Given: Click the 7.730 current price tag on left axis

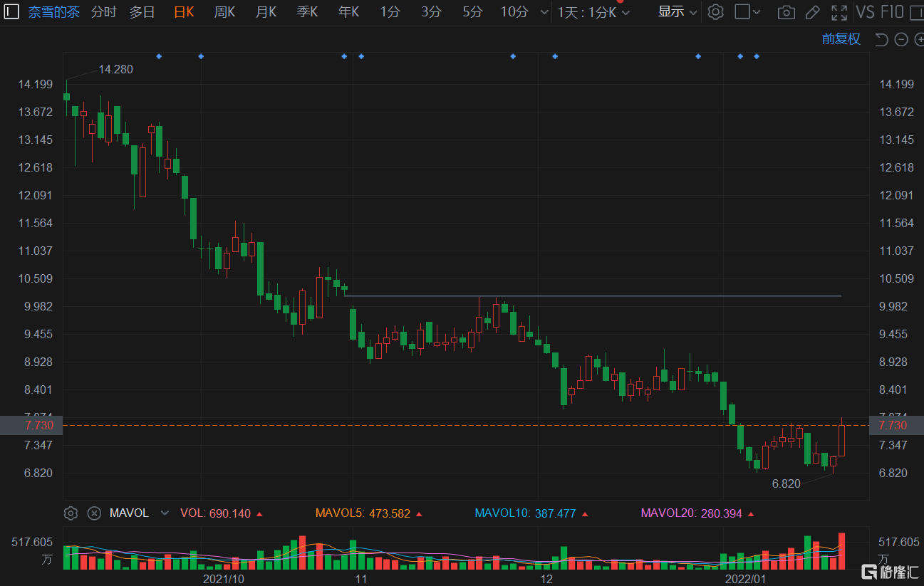Looking at the screenshot, I should pyautogui.click(x=31, y=425).
